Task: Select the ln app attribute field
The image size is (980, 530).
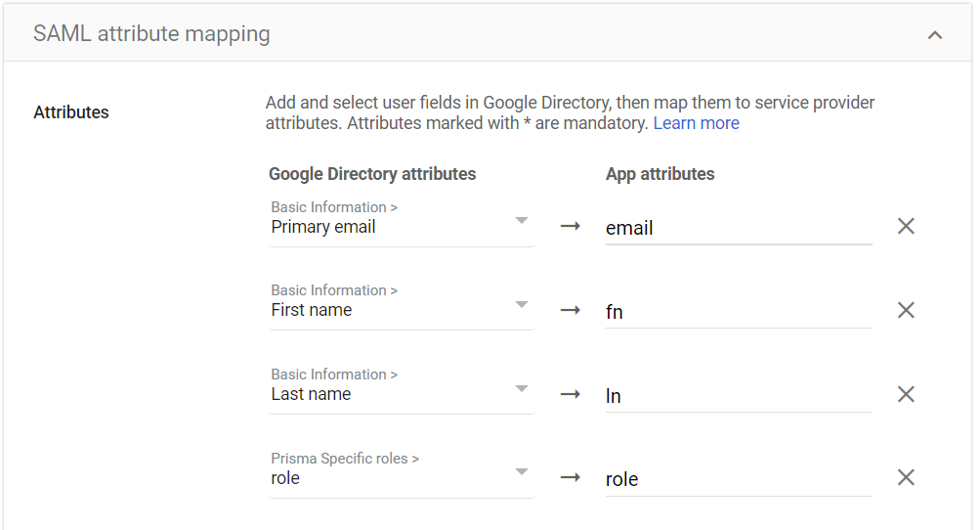Action: 738,396
